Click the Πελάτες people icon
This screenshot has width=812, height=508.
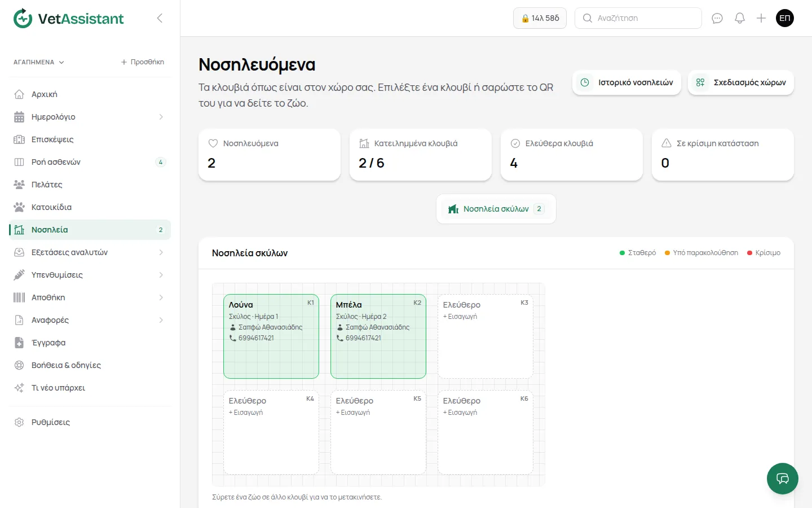pos(19,185)
